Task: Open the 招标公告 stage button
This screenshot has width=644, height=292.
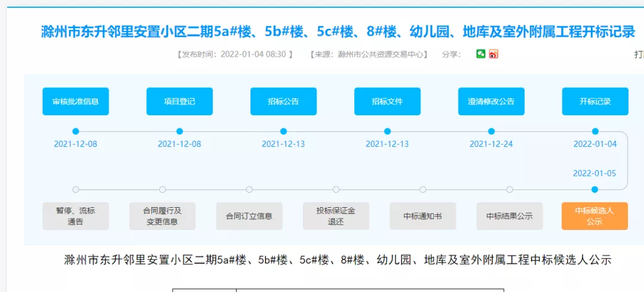Action: tap(283, 101)
